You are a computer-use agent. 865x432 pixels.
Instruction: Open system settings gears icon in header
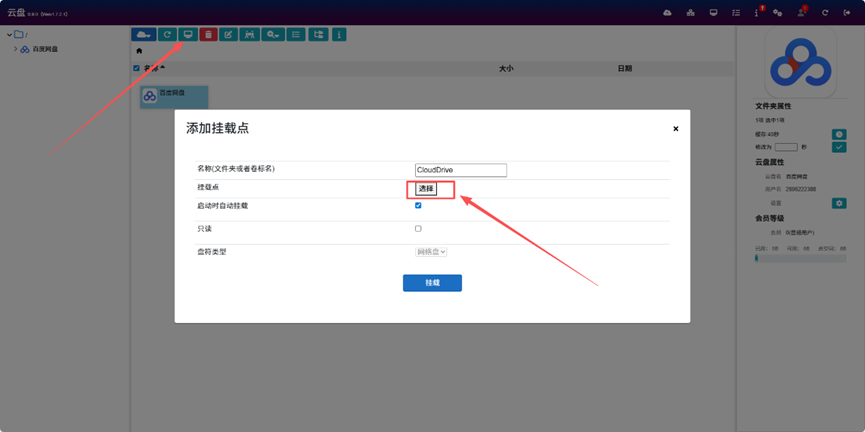pos(777,13)
